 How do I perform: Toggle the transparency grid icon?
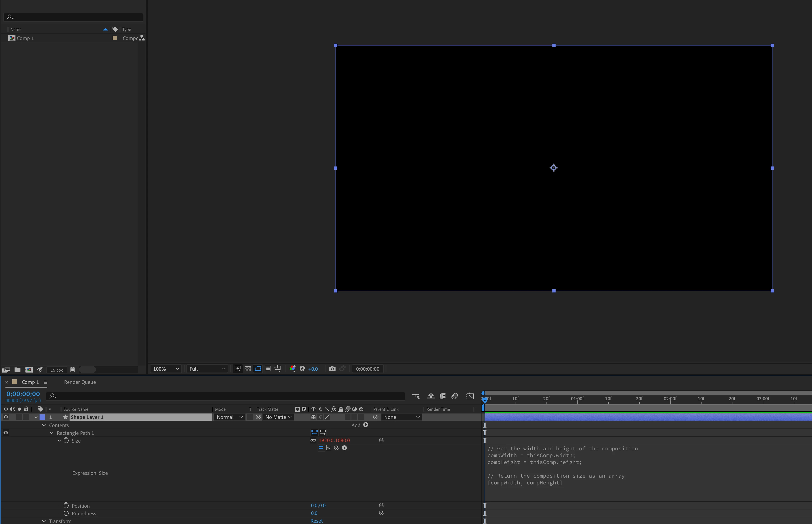[248, 369]
